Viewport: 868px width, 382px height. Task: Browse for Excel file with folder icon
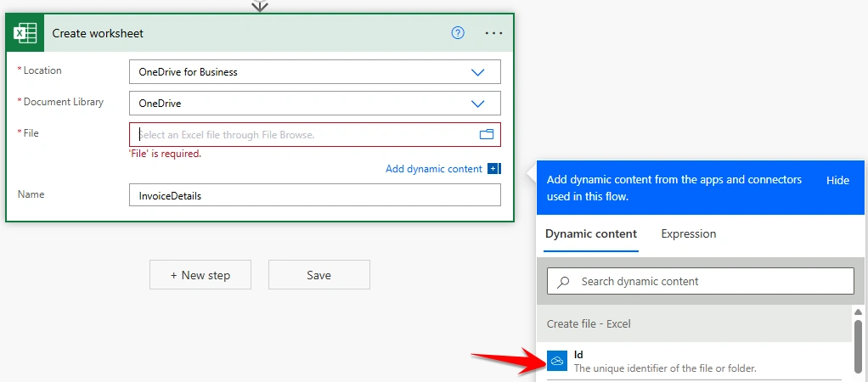[486, 134]
